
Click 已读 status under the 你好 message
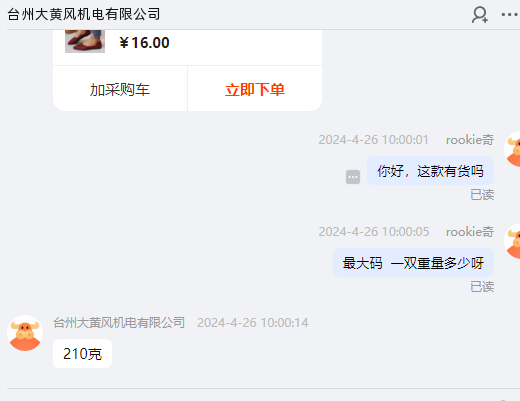pos(482,195)
